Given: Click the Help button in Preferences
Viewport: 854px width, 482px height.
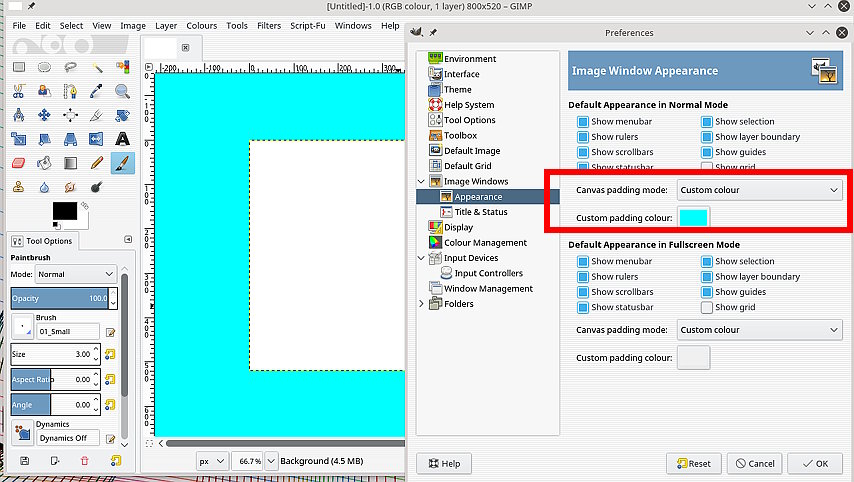Looking at the screenshot, I should coord(444,463).
